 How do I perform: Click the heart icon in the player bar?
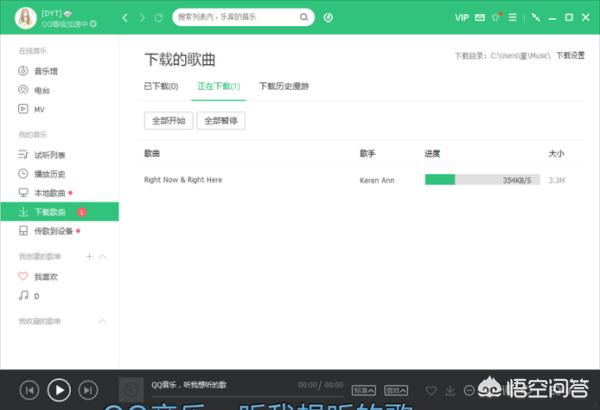[x=431, y=389]
